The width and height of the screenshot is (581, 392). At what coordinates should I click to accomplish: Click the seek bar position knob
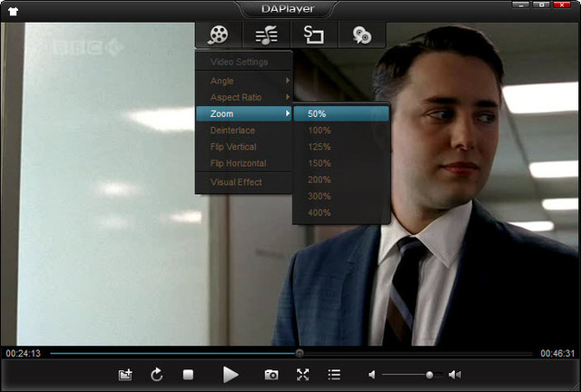click(300, 353)
